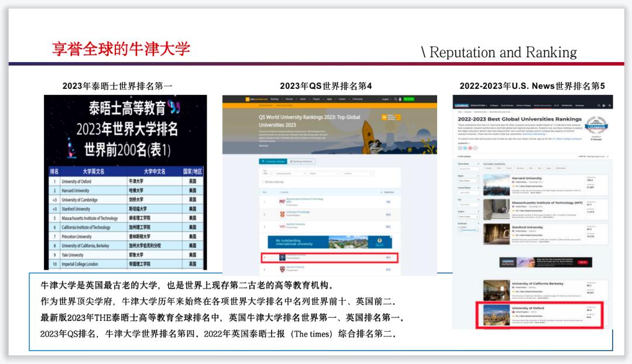
Task: Click the first round share icon under the U.S. News summary
Action: (x=460, y=148)
